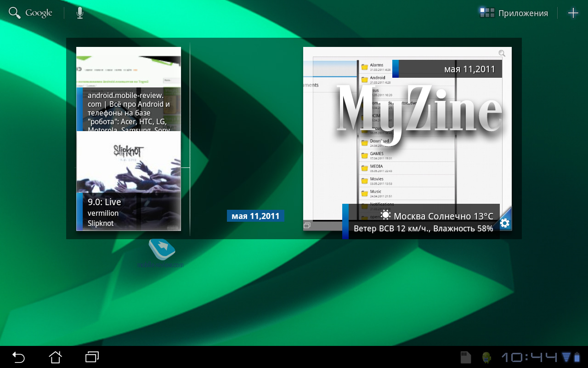The height and width of the screenshot is (368, 588).
Task: Show recent apps list
Action: click(92, 357)
